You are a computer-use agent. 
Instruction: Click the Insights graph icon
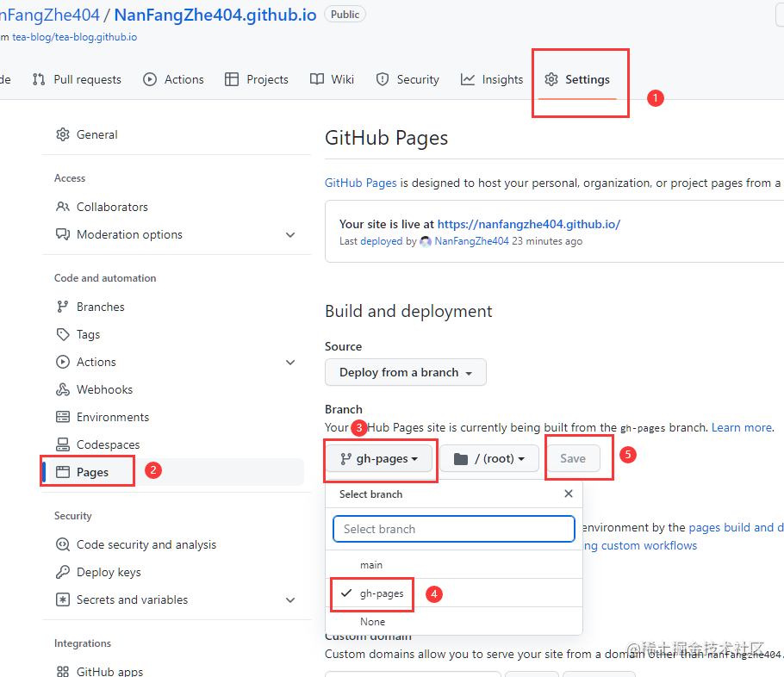coord(468,79)
